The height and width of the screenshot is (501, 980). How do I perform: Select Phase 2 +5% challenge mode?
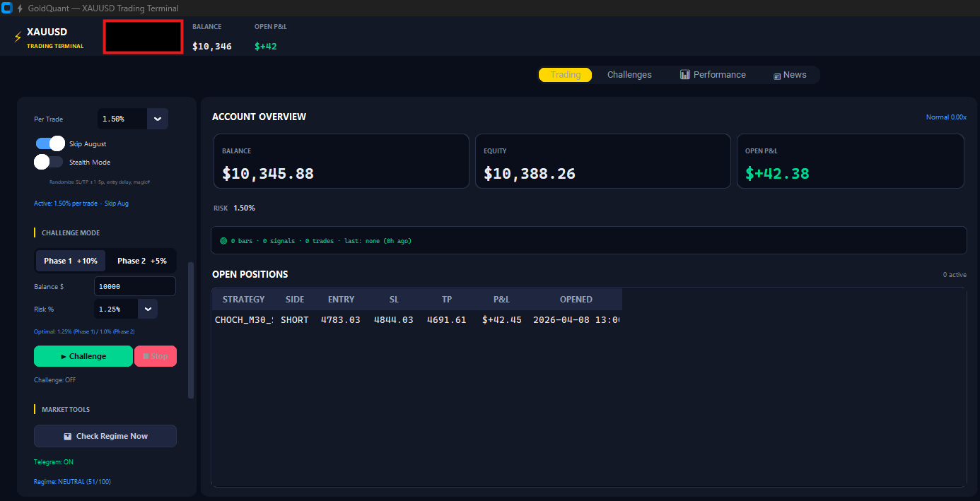tap(141, 261)
